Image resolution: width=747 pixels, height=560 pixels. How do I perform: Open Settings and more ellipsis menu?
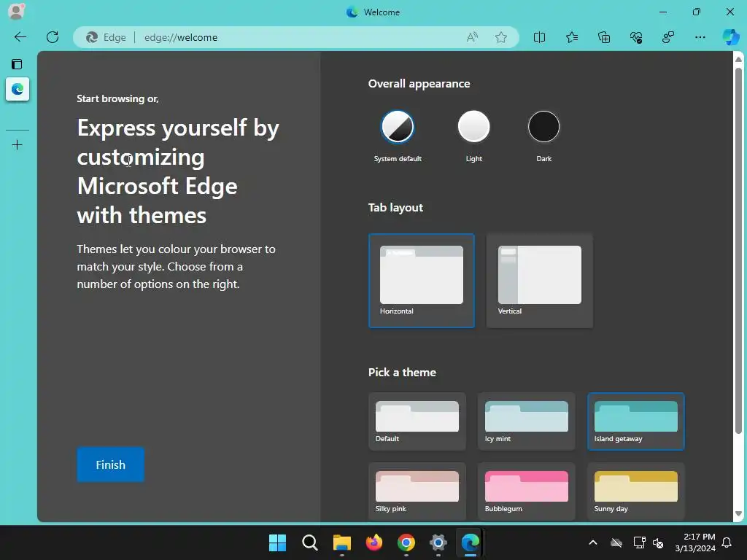tap(700, 37)
